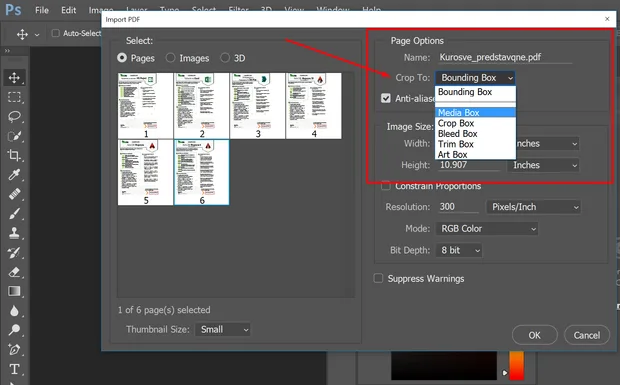The image size is (620, 385).
Task: Choose the Lasso tool
Action: [x=14, y=117]
